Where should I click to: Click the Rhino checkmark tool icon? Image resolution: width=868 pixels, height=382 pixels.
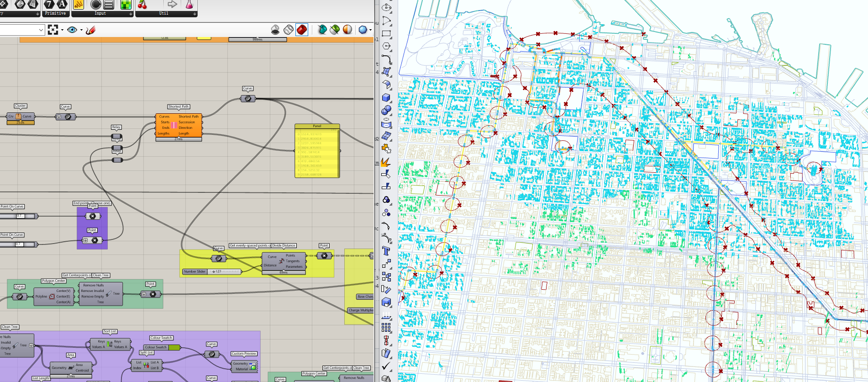386,366
